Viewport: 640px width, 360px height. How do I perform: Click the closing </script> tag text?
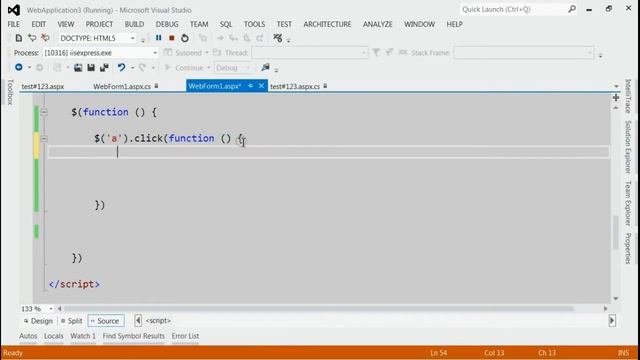click(74, 284)
